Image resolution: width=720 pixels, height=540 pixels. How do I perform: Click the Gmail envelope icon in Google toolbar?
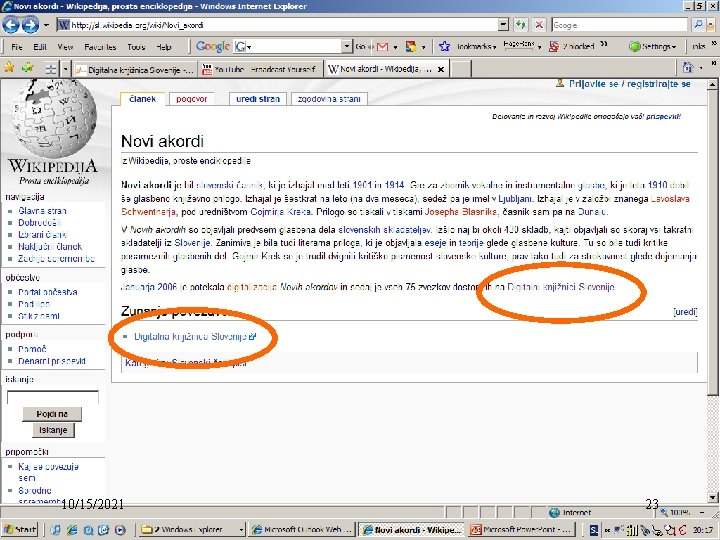(382, 46)
